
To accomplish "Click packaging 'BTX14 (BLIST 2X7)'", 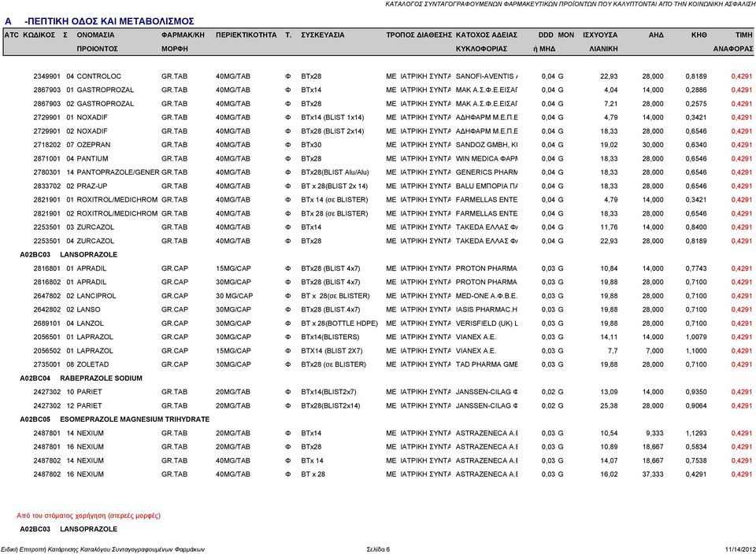I will [x=332, y=351].
